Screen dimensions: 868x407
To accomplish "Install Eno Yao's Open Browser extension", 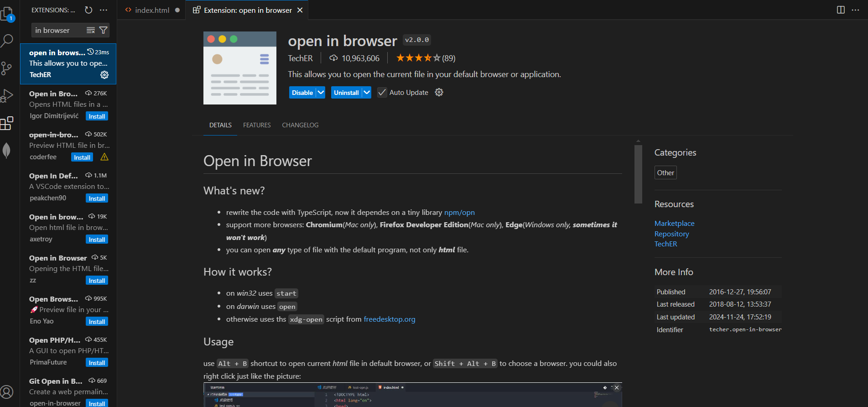I will tap(97, 322).
